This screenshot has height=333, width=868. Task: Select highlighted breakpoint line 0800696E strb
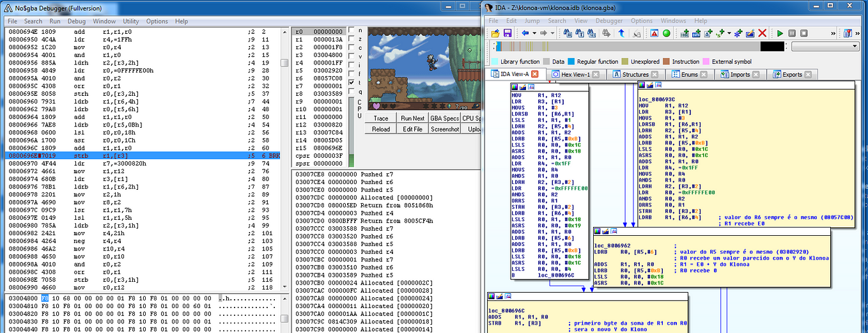point(146,155)
